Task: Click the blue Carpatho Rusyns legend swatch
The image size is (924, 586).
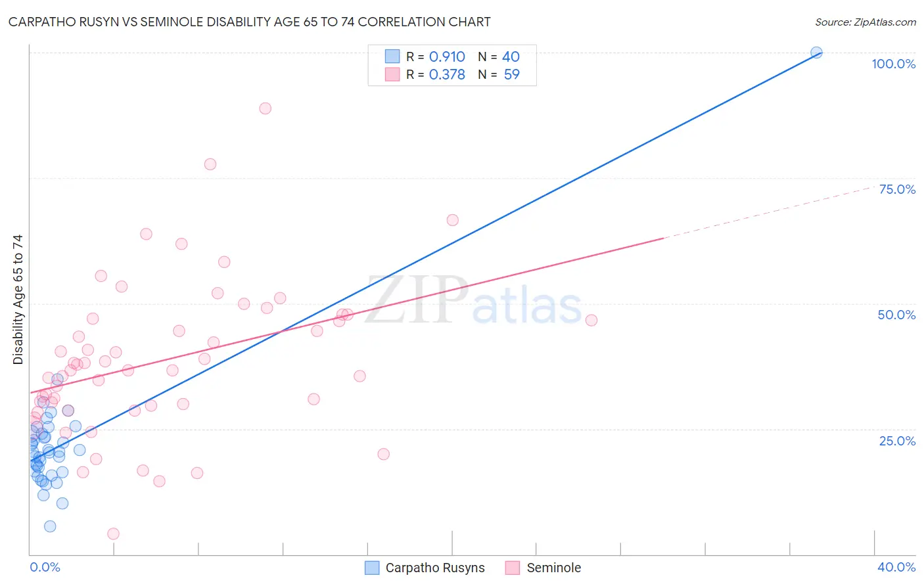Action: tap(372, 568)
